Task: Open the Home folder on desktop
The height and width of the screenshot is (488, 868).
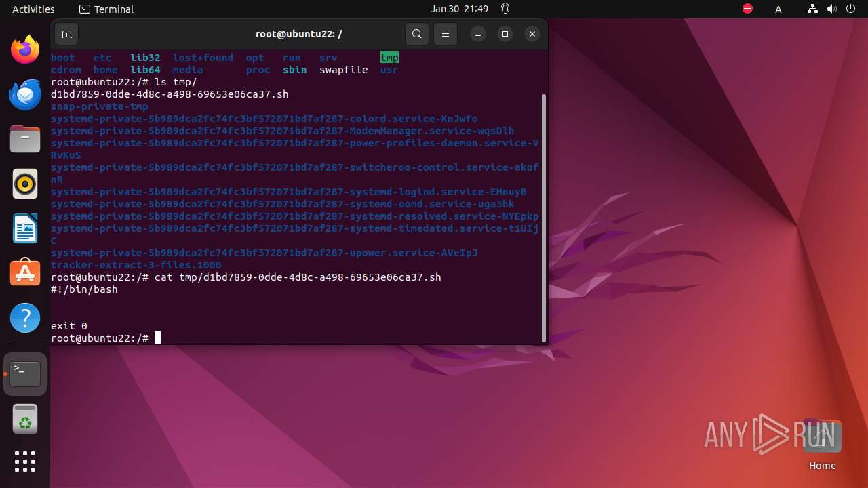Action: (x=822, y=445)
